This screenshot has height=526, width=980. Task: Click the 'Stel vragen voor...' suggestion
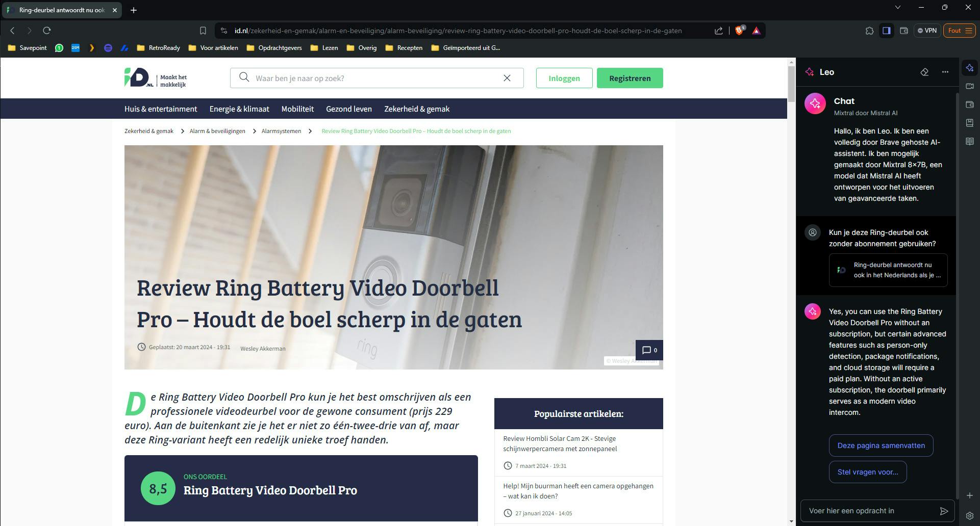(x=868, y=472)
